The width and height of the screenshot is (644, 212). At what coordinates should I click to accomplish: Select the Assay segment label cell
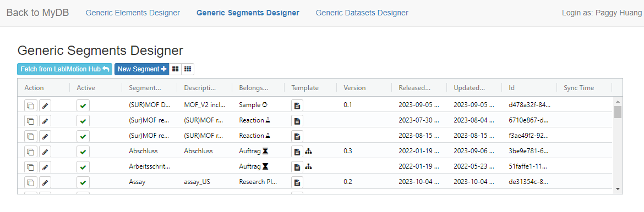coord(137,182)
